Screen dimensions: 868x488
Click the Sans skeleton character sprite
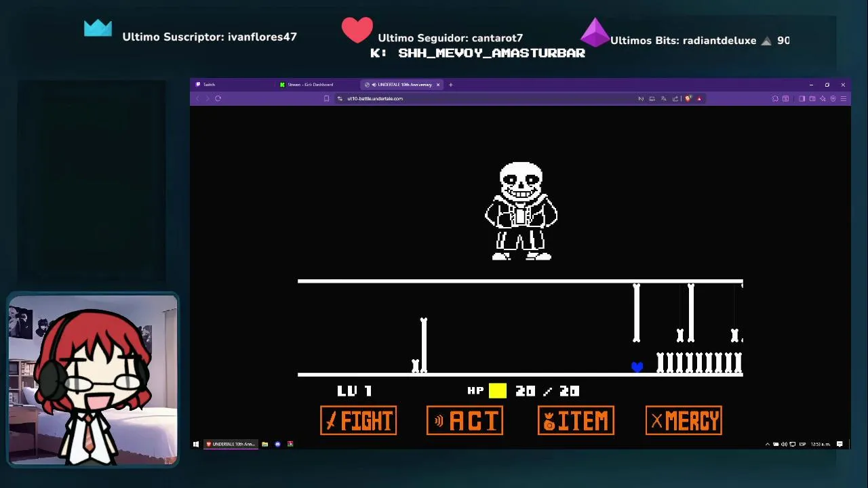[x=521, y=211]
